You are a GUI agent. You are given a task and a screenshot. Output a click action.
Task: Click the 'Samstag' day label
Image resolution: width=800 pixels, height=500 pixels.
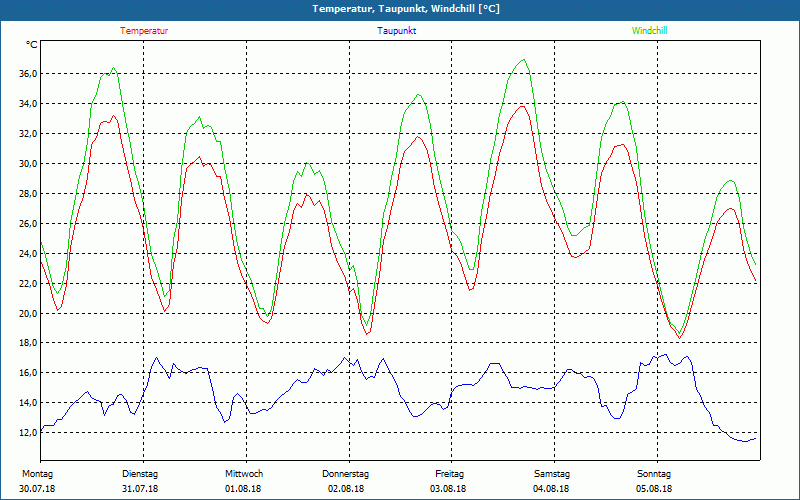click(x=552, y=474)
